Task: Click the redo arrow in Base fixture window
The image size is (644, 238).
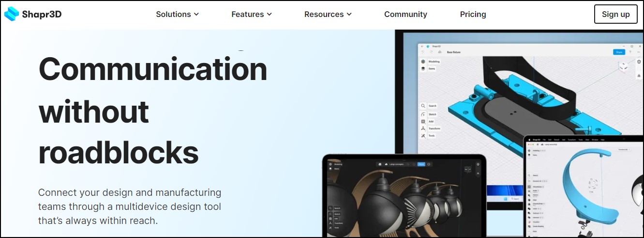Action: [x=431, y=52]
